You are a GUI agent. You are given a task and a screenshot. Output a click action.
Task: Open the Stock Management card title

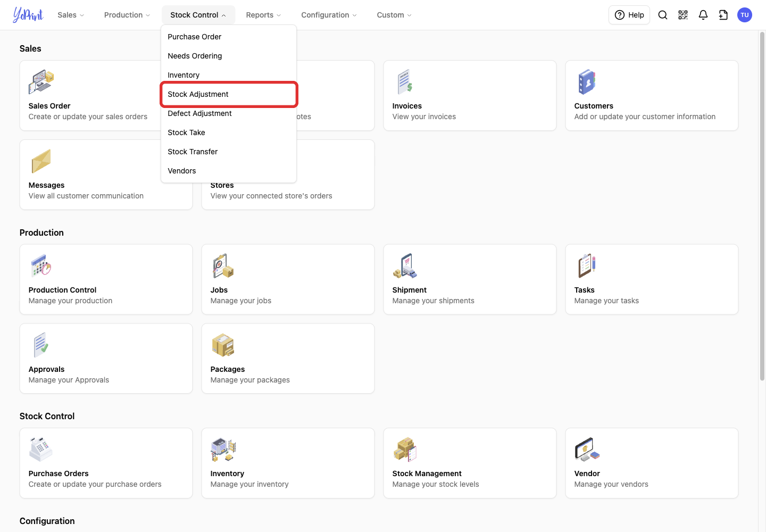[427, 473]
